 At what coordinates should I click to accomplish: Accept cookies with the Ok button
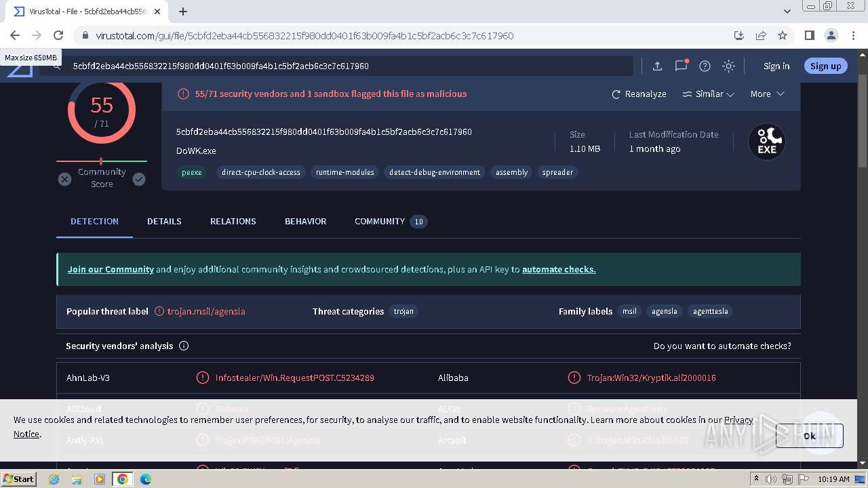810,436
